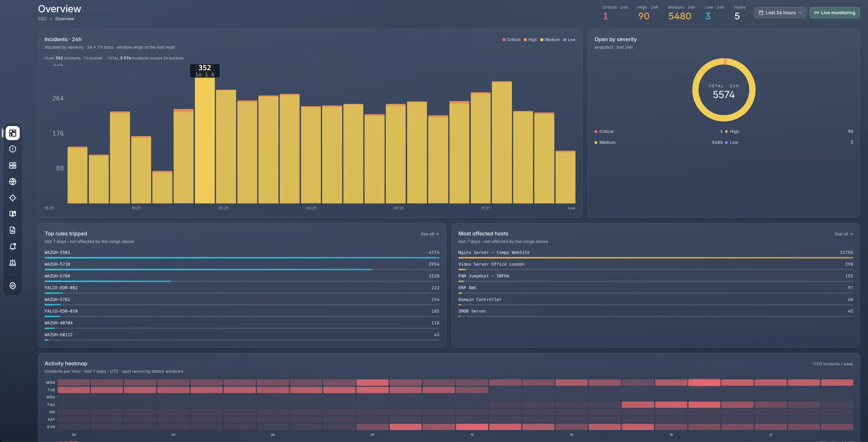Click the 'Incidents · 24h' chart title
868x442 pixels.
coord(63,39)
